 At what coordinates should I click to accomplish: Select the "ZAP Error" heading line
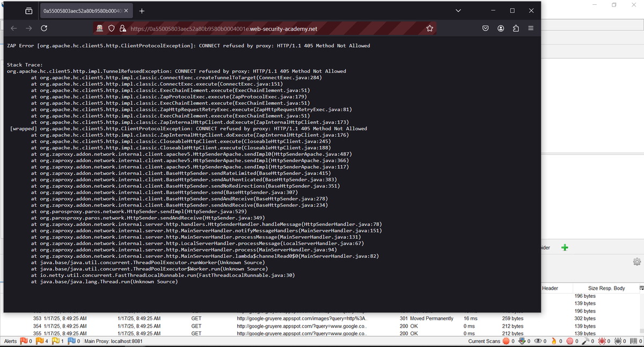(x=188, y=46)
